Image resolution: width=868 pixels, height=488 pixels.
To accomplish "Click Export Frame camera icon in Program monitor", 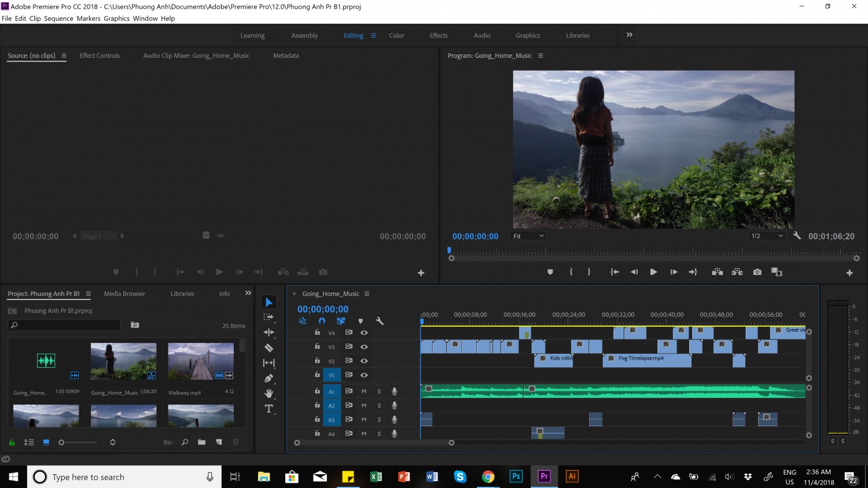I will (x=757, y=272).
